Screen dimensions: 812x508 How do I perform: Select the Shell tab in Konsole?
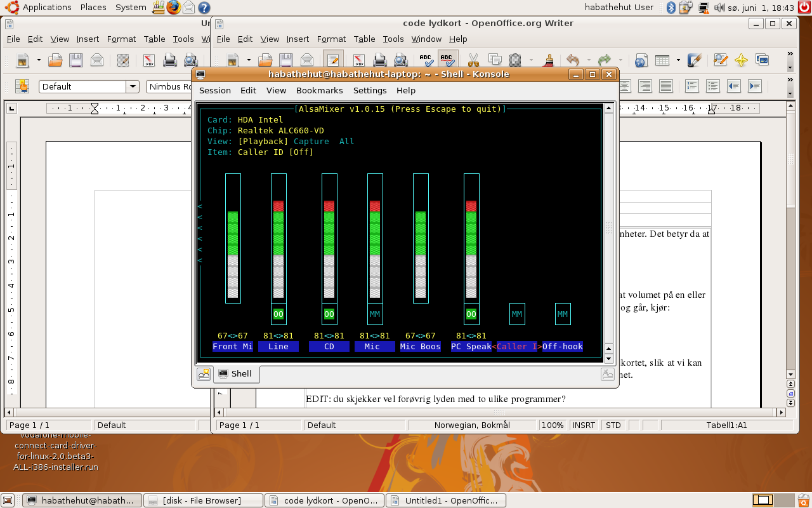[x=236, y=374]
